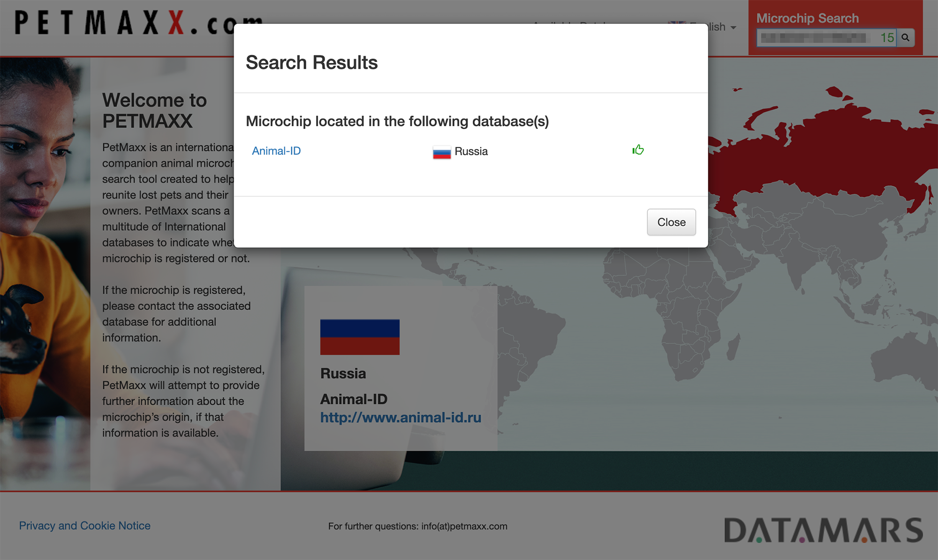The width and height of the screenshot is (938, 560).
Task: Click the Russian flag icon in database card
Action: tap(360, 336)
